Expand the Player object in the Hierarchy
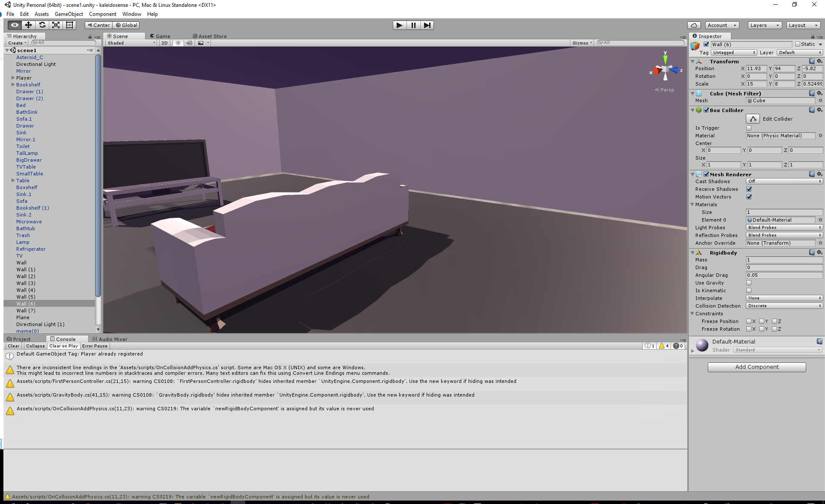 coord(12,77)
